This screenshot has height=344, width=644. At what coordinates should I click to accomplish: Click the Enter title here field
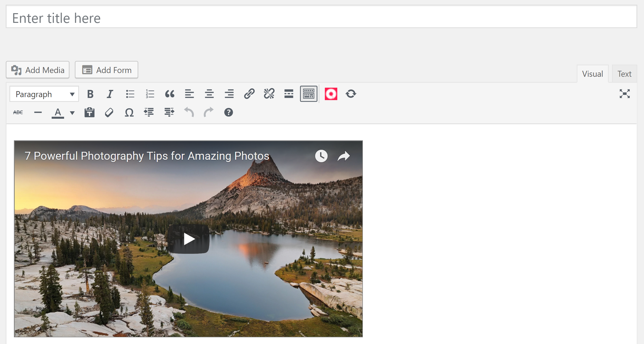click(x=321, y=18)
